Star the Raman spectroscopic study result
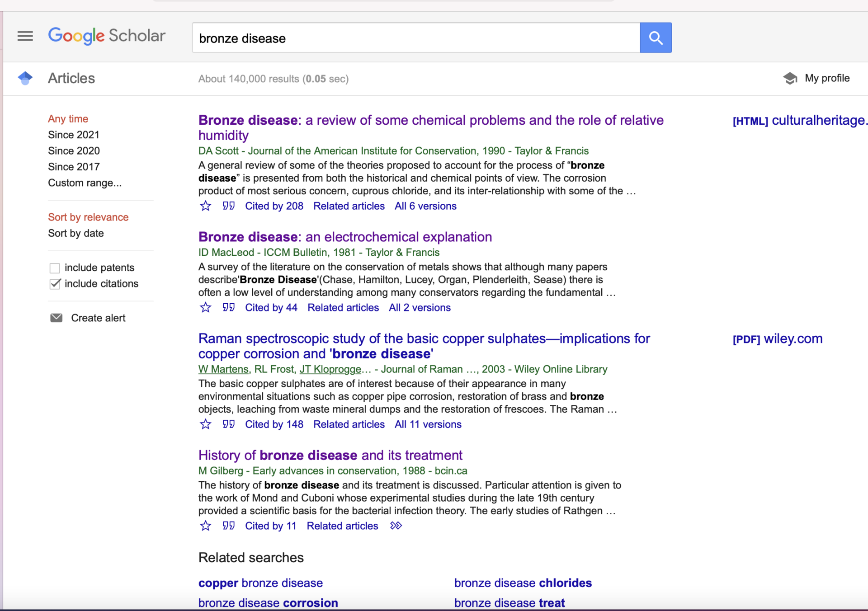868x611 pixels. click(205, 424)
